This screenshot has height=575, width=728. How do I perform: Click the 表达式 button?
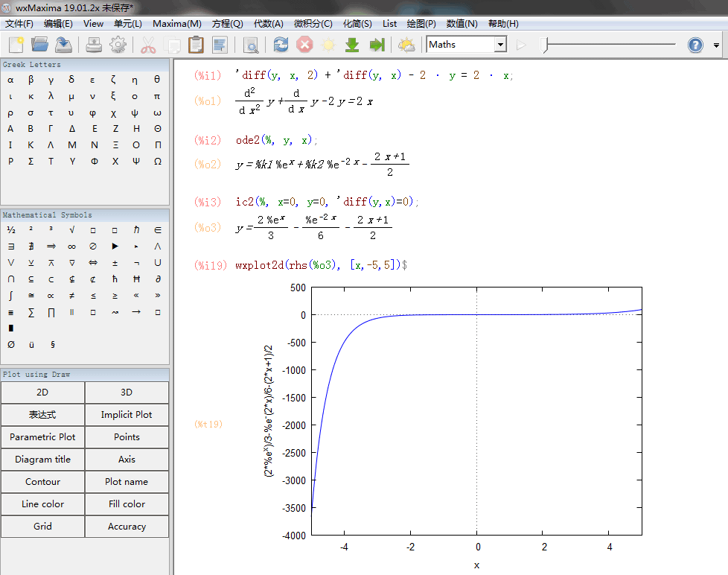tap(42, 415)
